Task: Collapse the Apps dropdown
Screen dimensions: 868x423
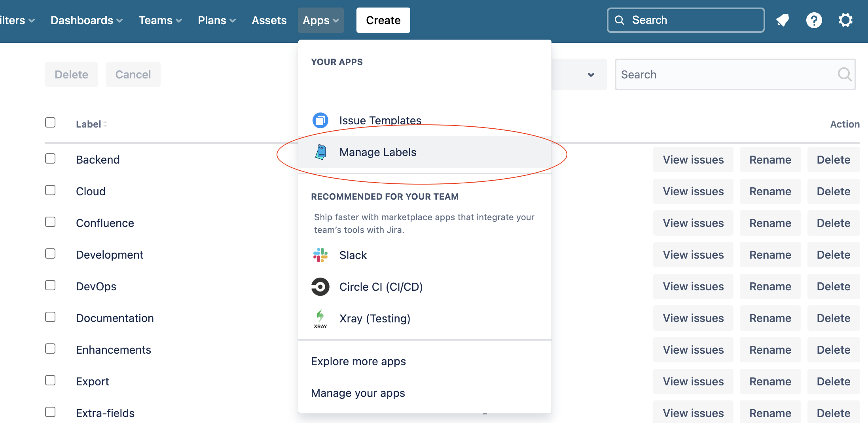Action: [x=321, y=20]
